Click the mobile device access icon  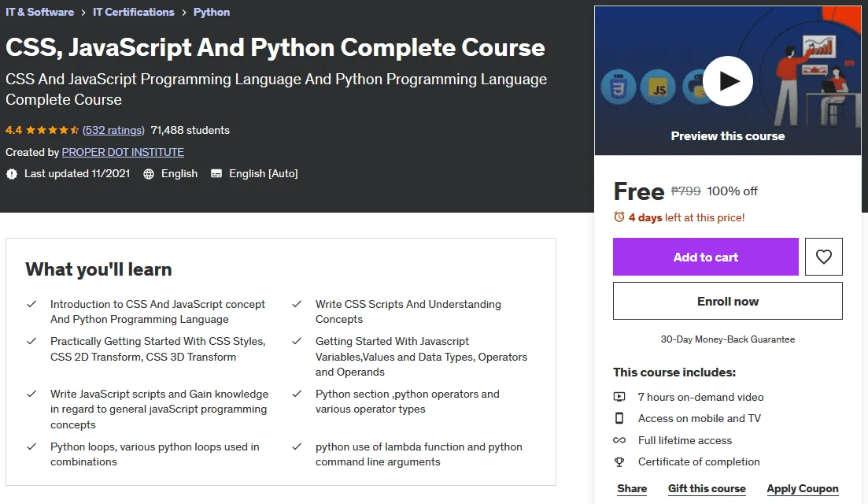[619, 418]
